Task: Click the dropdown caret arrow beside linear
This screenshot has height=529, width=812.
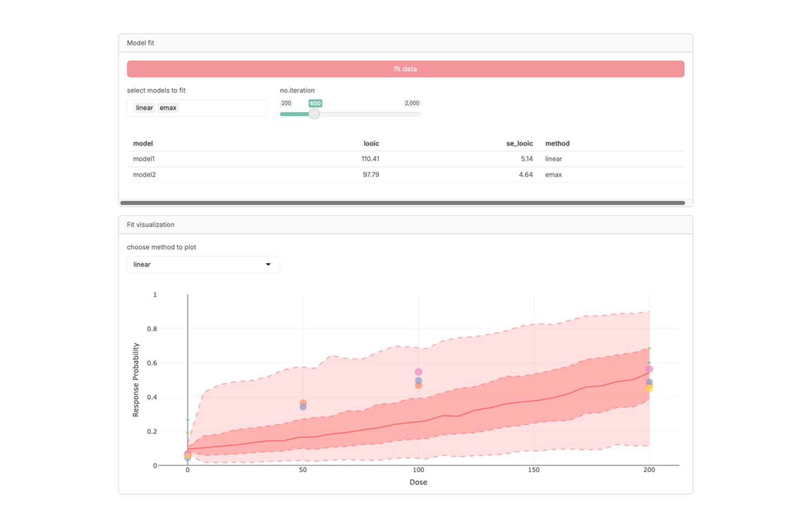Action: coord(268,265)
